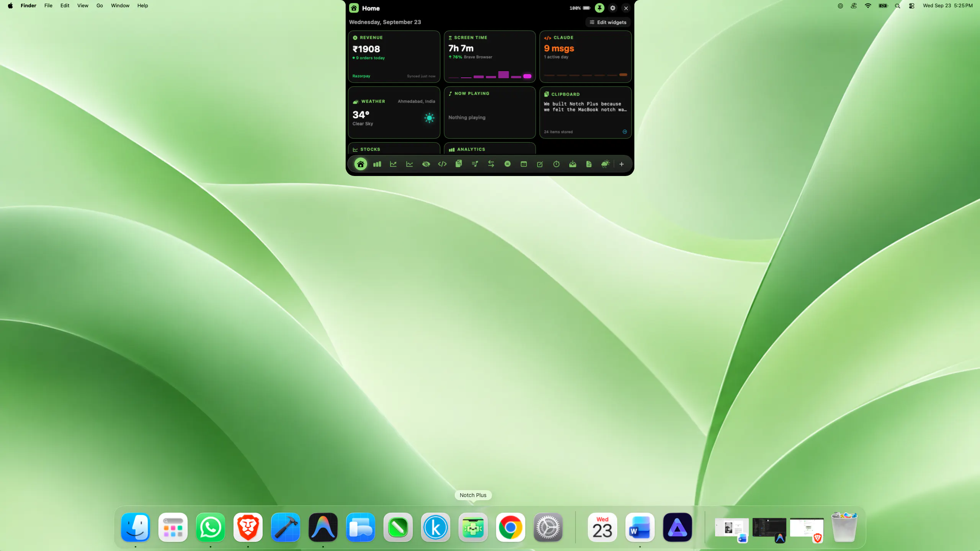Click the 'Razorpay' label in Revenue widget

pyautogui.click(x=361, y=76)
